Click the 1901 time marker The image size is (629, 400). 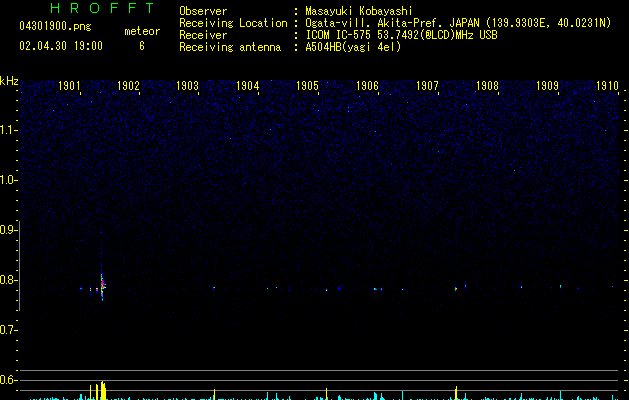tap(69, 85)
